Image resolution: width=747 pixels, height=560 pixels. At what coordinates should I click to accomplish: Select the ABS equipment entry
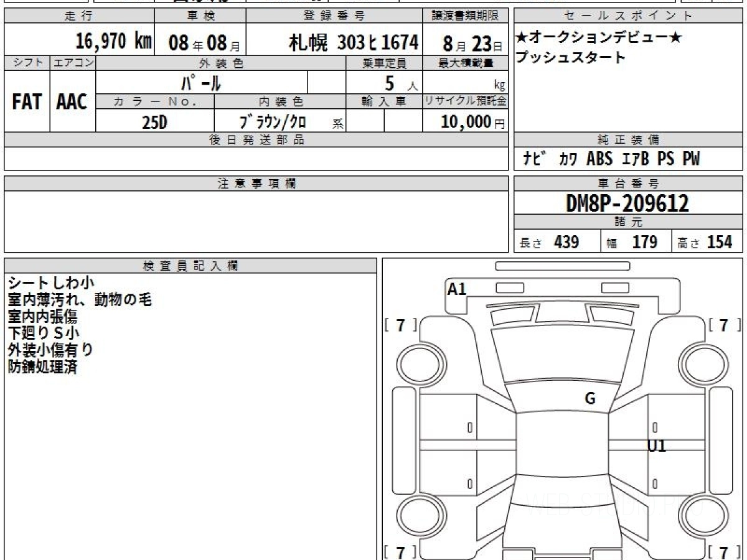coord(599,159)
